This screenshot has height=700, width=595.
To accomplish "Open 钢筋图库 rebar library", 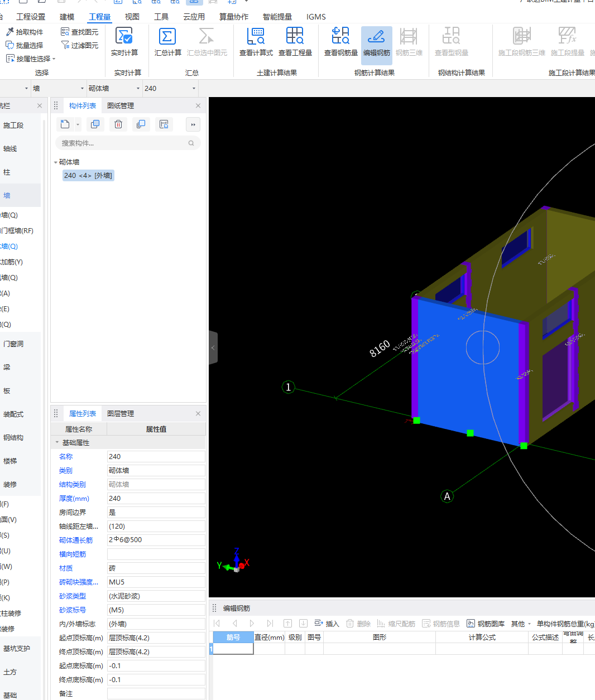I will (x=486, y=624).
